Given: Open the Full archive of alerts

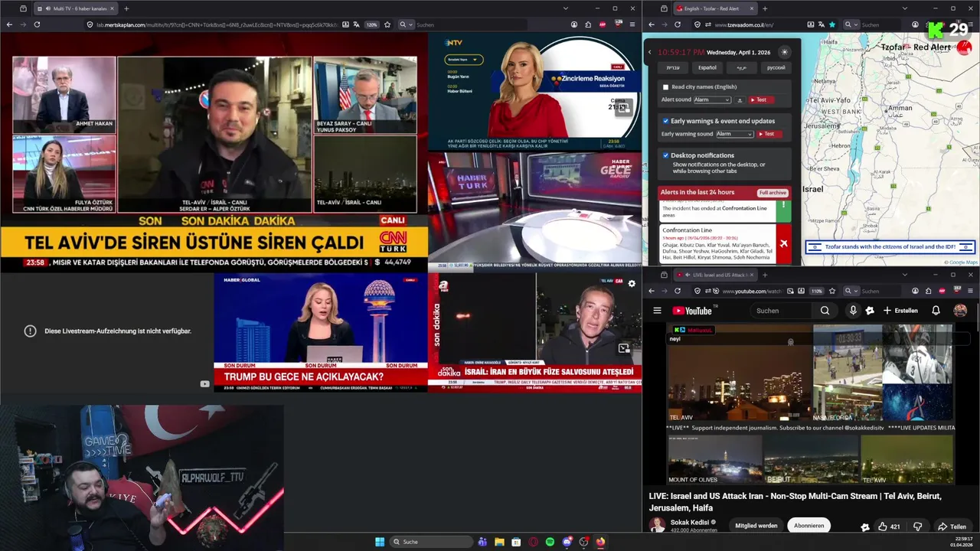Looking at the screenshot, I should tap(773, 193).
